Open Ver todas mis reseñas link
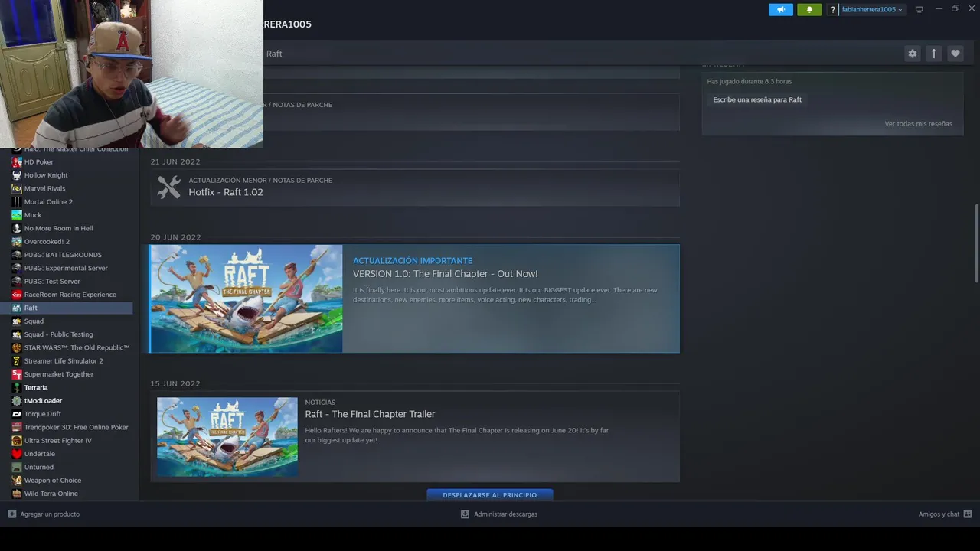 (x=918, y=124)
